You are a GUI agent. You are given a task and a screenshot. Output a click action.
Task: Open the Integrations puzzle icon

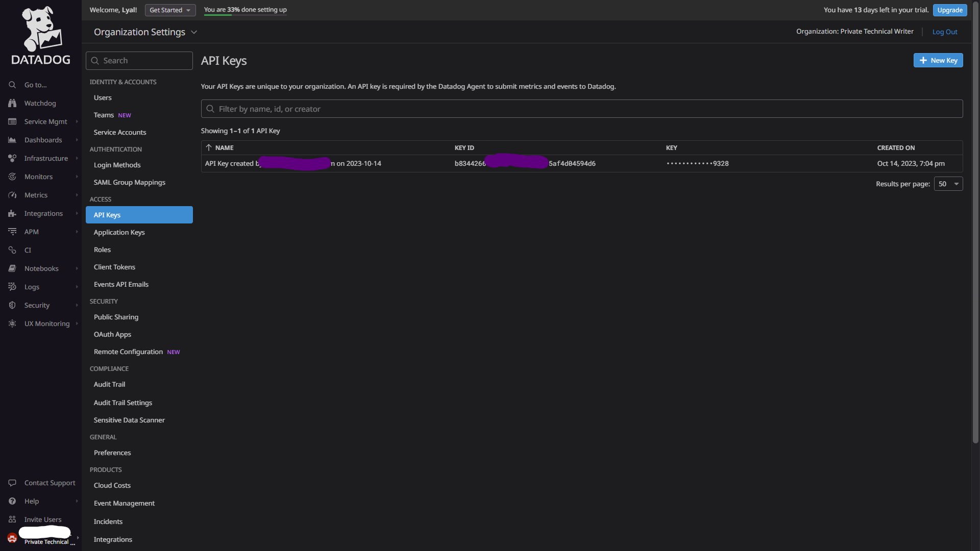pos(12,213)
